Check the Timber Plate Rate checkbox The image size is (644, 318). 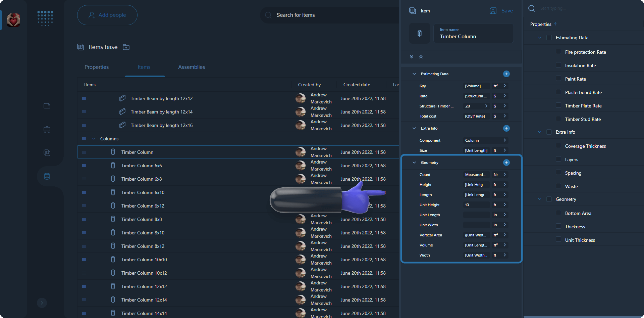(558, 105)
